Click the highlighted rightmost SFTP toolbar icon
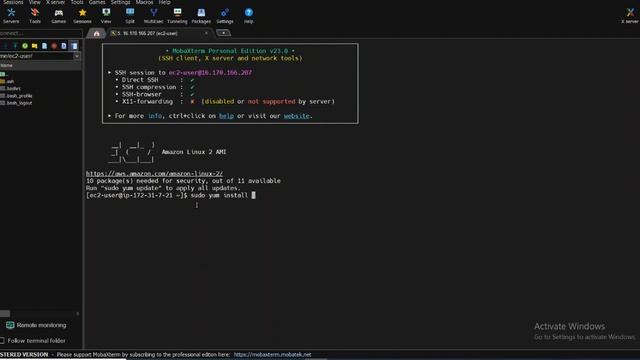 [x=74, y=46]
